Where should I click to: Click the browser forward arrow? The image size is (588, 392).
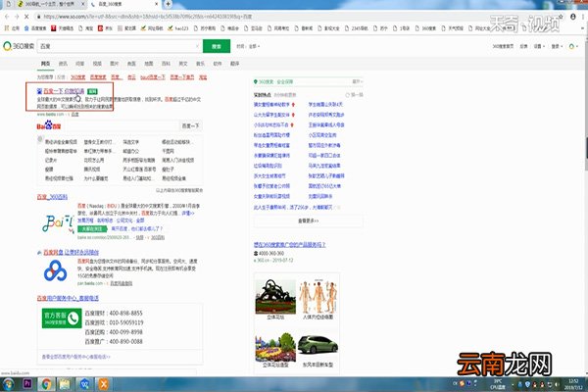(x=17, y=17)
